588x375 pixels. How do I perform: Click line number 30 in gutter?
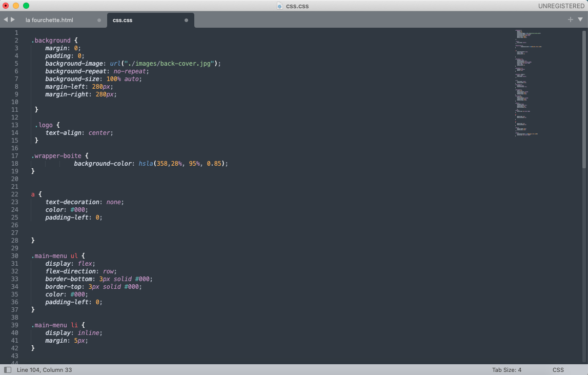click(x=15, y=256)
